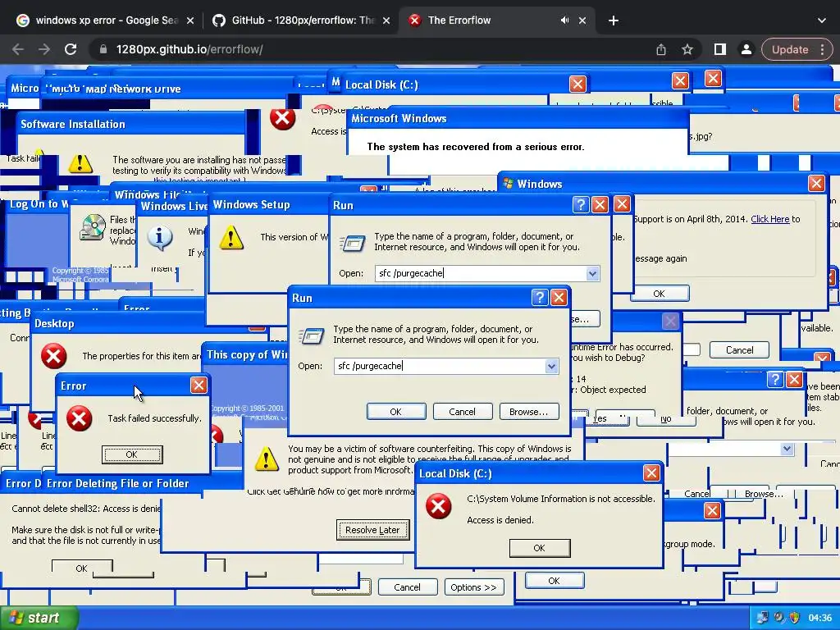Click Browse... in front Run dialog
This screenshot has height=630, width=840.
[x=529, y=412]
